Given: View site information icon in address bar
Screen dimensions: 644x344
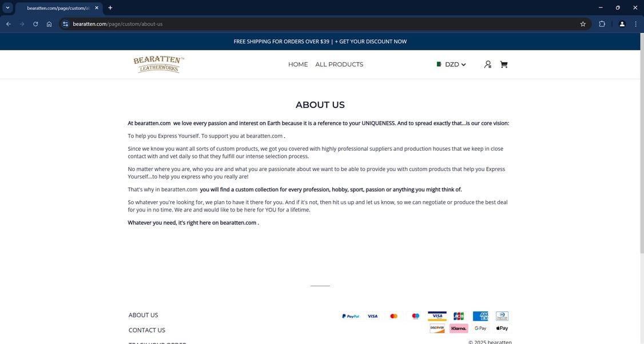Looking at the screenshot, I should tap(65, 24).
